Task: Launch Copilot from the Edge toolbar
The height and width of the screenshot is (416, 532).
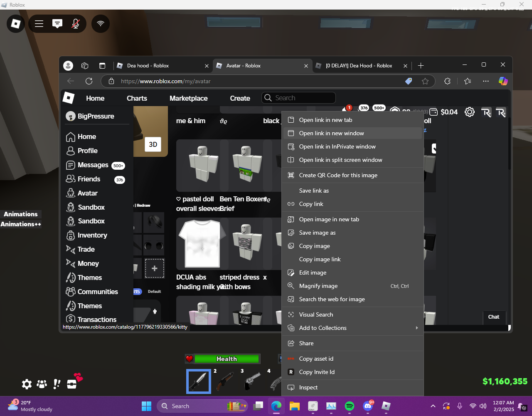Action: [503, 81]
